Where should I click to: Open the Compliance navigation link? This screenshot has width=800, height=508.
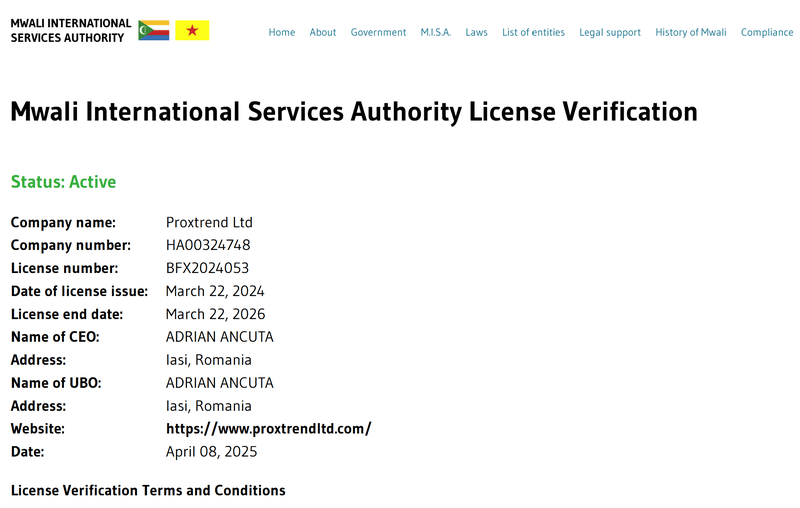click(x=767, y=32)
